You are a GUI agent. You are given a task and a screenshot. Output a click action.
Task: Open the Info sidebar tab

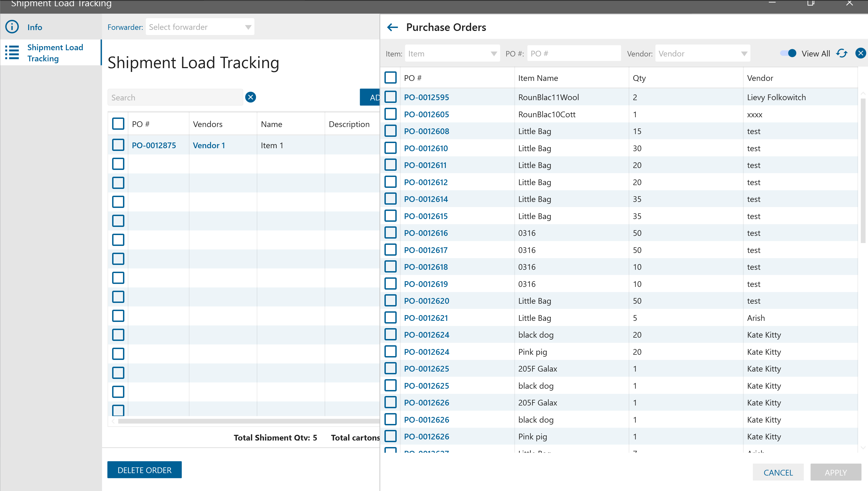(35, 27)
